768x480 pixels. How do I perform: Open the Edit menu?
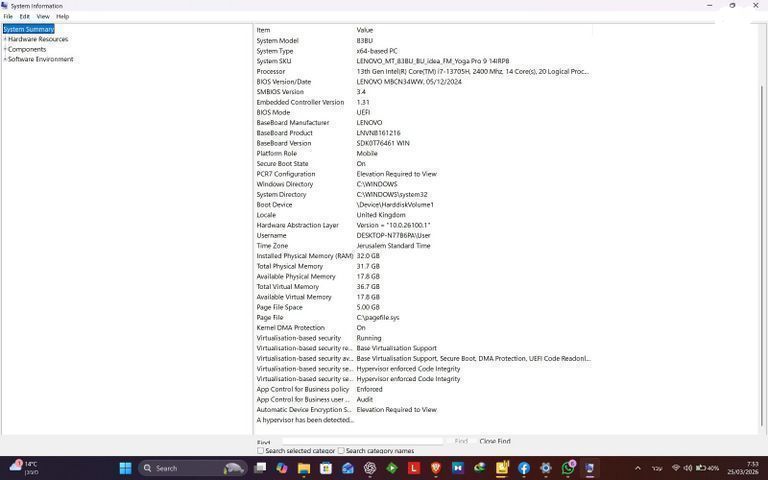point(24,16)
